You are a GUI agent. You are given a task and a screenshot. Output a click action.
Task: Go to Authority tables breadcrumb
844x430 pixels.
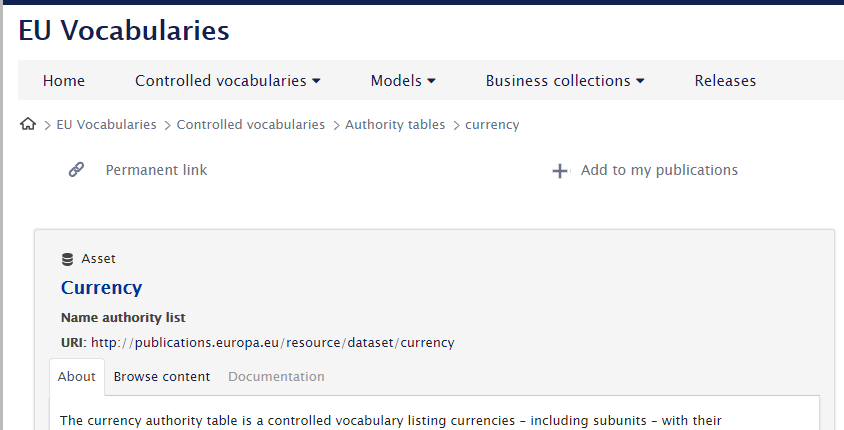tap(395, 125)
